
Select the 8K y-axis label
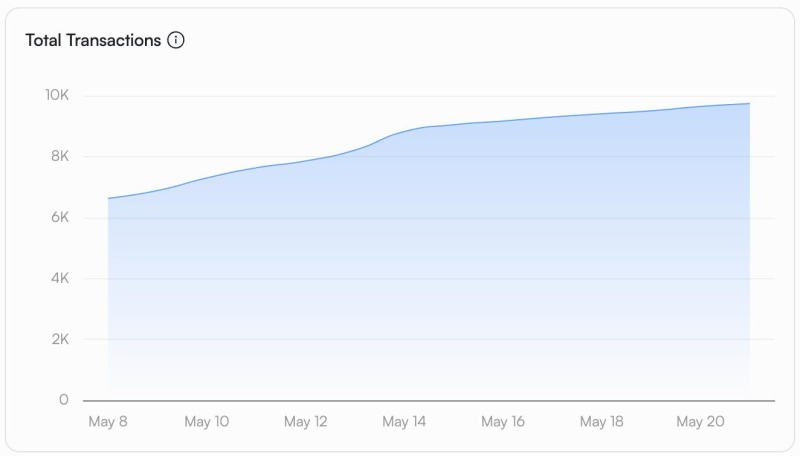(x=57, y=157)
